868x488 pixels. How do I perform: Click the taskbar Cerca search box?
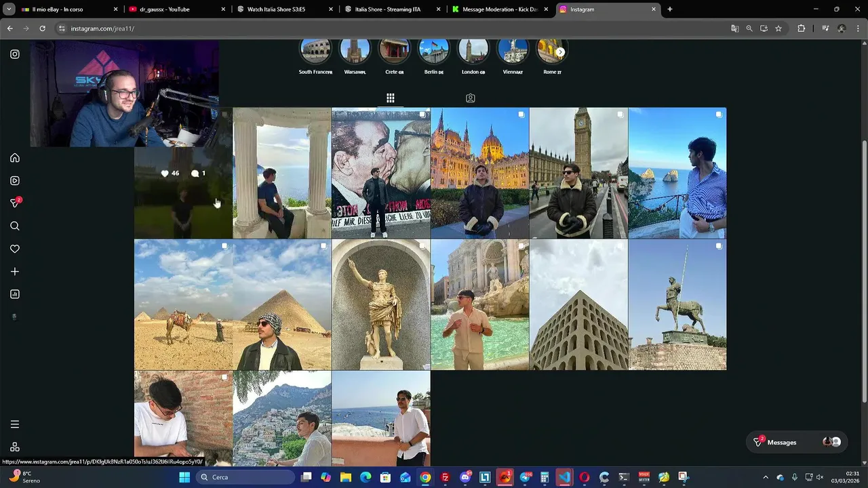pos(246,477)
